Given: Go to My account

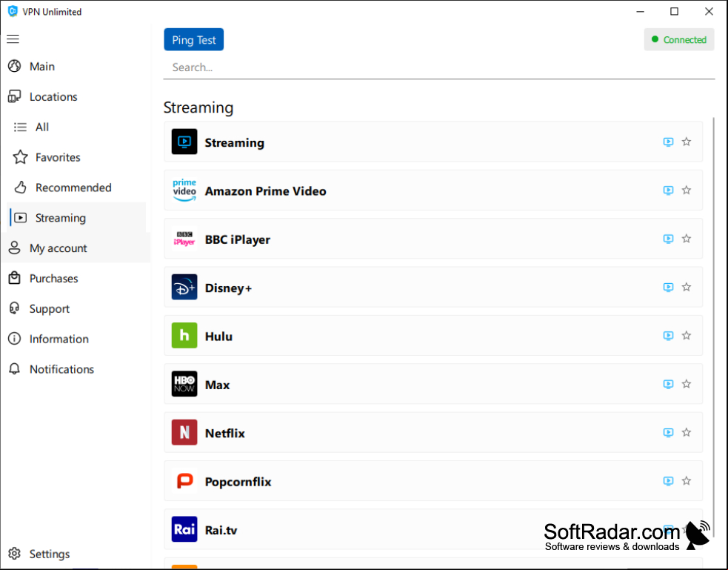Looking at the screenshot, I should [76, 248].
